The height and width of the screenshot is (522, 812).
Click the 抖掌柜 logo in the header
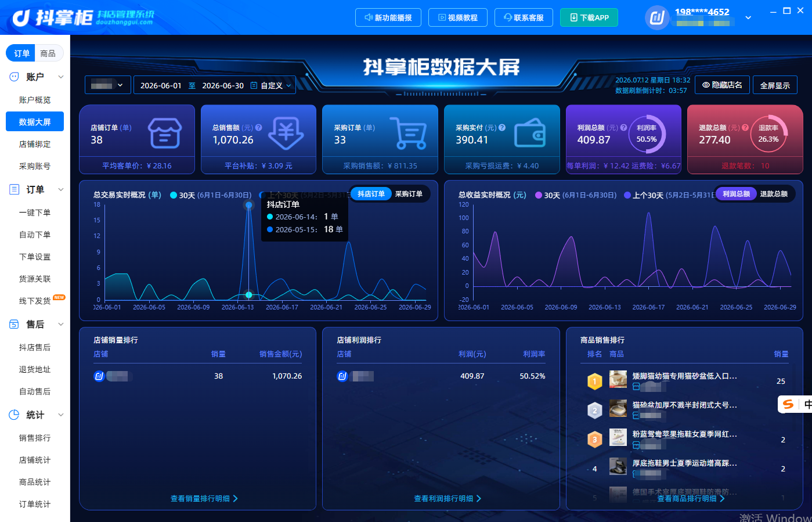[83, 17]
